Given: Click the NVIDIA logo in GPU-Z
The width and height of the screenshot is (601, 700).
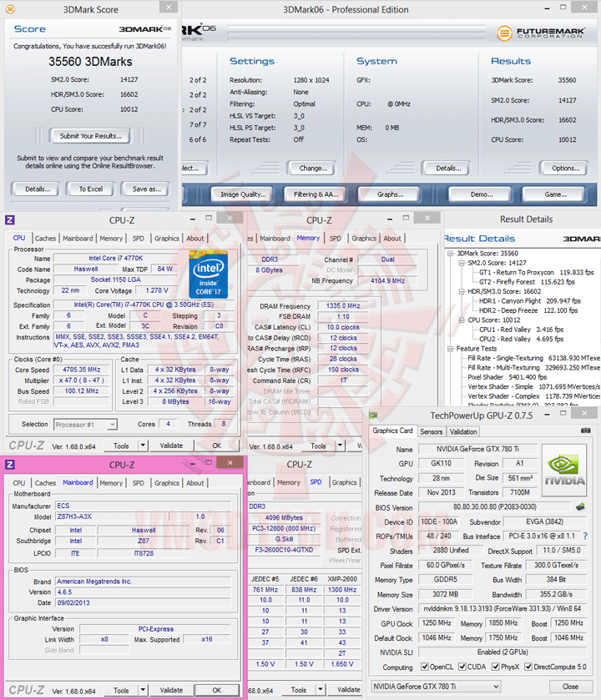Looking at the screenshot, I should click(x=564, y=470).
